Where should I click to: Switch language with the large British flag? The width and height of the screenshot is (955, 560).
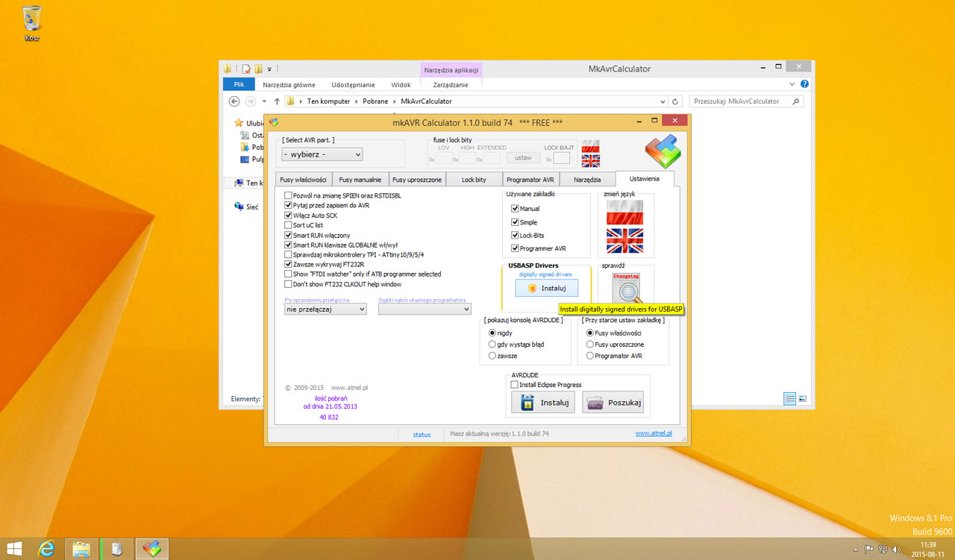(624, 241)
